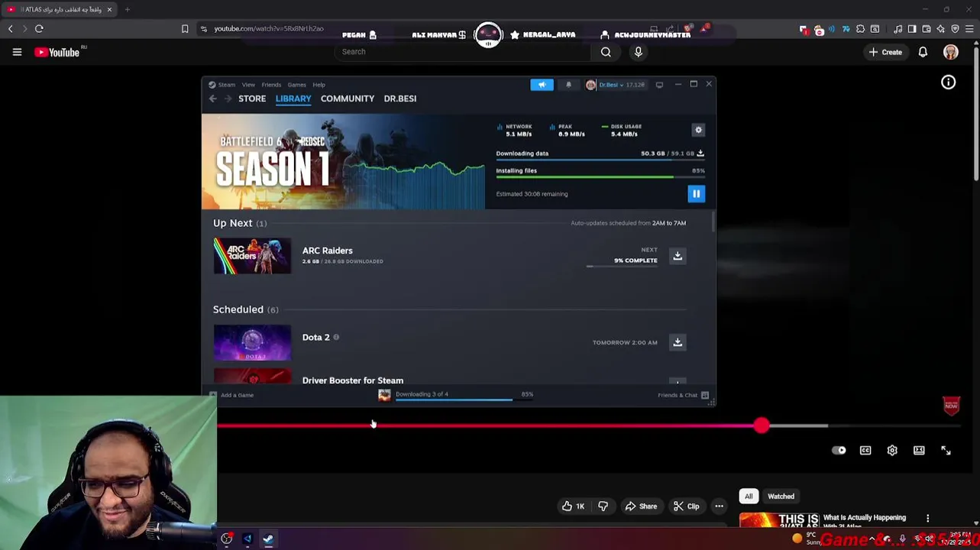Focus the YouTube search field
980x550 pixels.
tap(462, 52)
